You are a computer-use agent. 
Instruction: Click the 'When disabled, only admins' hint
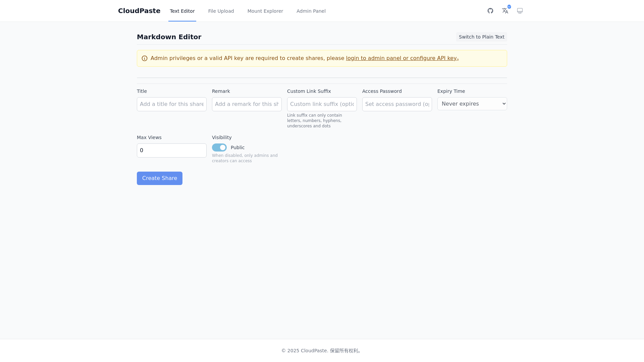point(245,158)
